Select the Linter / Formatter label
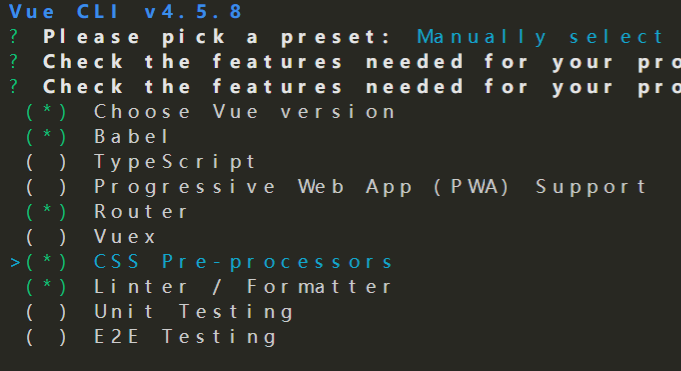The height and width of the screenshot is (371, 681). (x=243, y=287)
